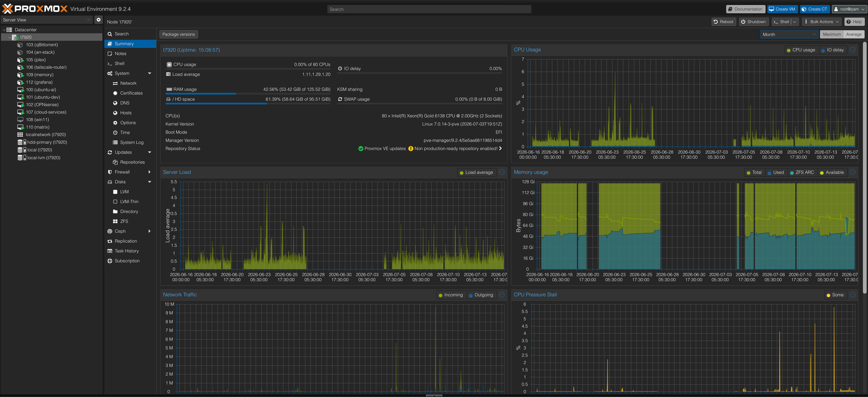
Task: Open node Shell menu item
Action: point(130,63)
